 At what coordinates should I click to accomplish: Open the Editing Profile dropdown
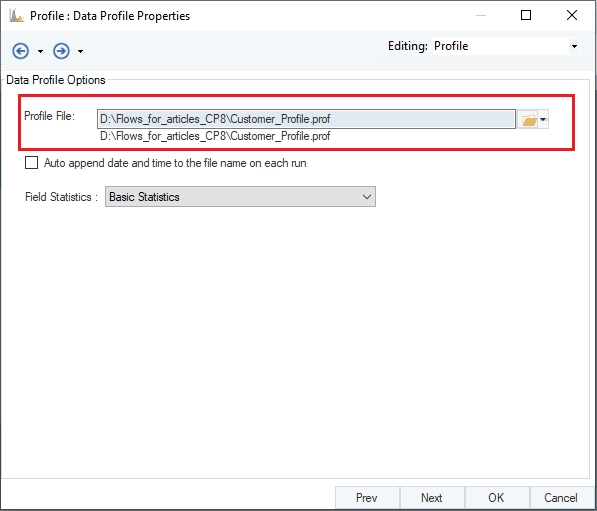click(x=574, y=46)
